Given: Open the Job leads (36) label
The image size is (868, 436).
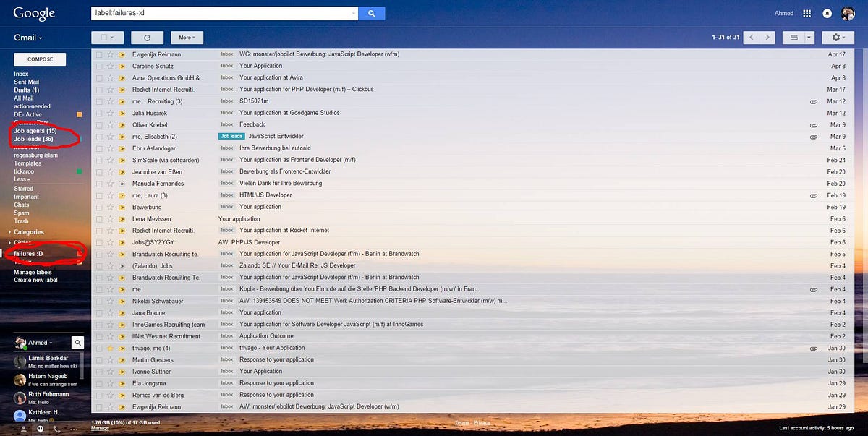Looking at the screenshot, I should (x=33, y=139).
